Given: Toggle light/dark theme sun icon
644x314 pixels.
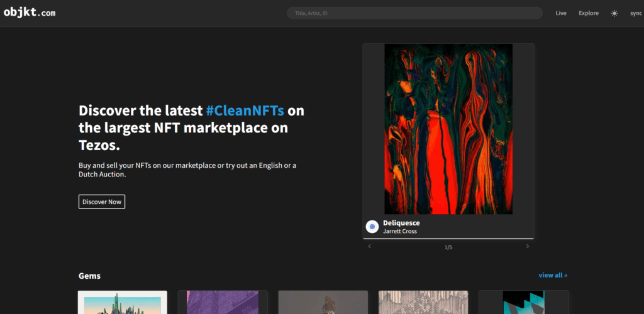Looking at the screenshot, I should click(x=614, y=13).
